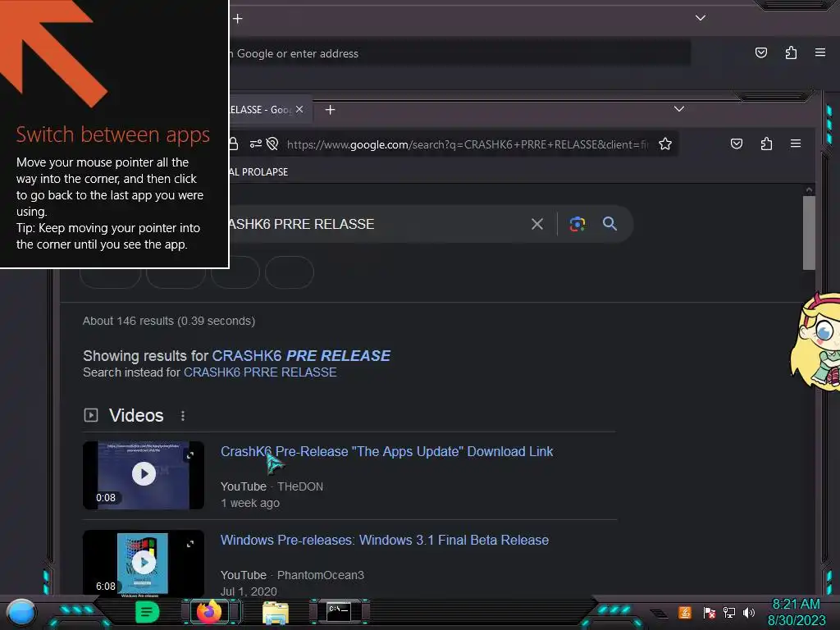
Task: Open Start orb on taskbar
Action: pyautogui.click(x=21, y=612)
